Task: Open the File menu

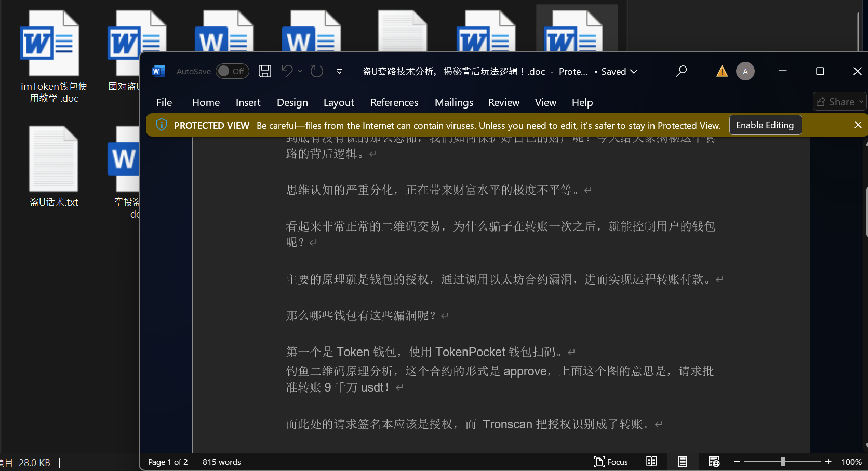Action: [x=164, y=102]
